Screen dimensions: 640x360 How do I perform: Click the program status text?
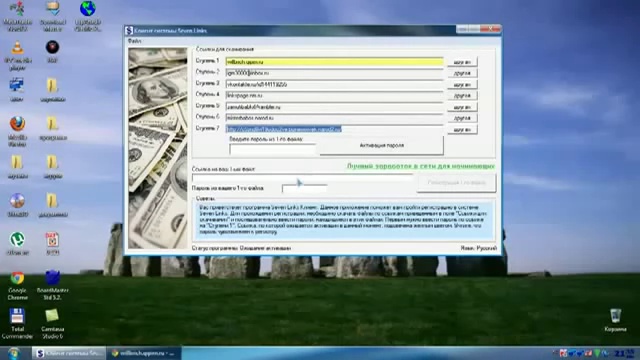[x=241, y=248]
